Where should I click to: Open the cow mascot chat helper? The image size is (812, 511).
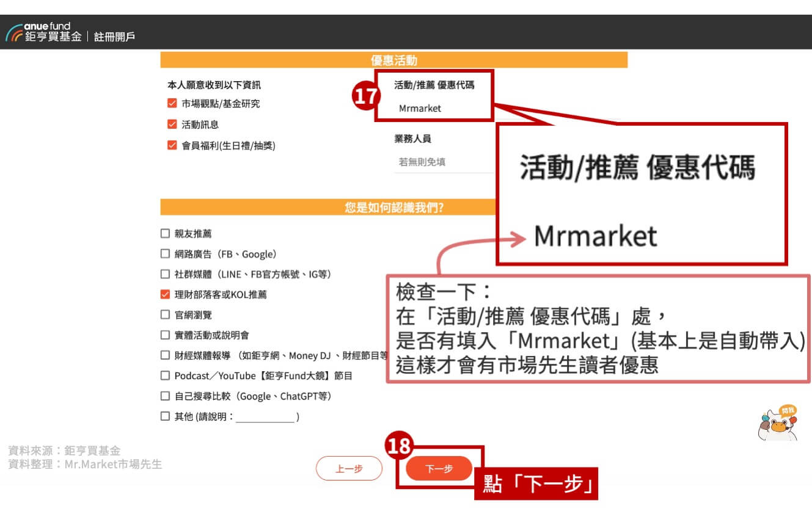coord(777,423)
